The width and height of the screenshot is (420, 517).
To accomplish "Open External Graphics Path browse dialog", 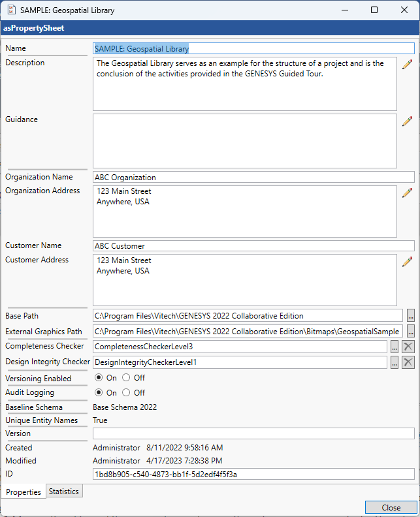I will point(410,332).
